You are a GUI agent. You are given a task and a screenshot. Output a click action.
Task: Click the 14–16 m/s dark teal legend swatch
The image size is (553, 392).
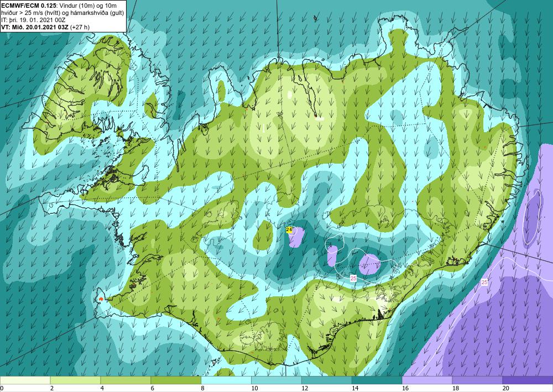click(x=377, y=380)
